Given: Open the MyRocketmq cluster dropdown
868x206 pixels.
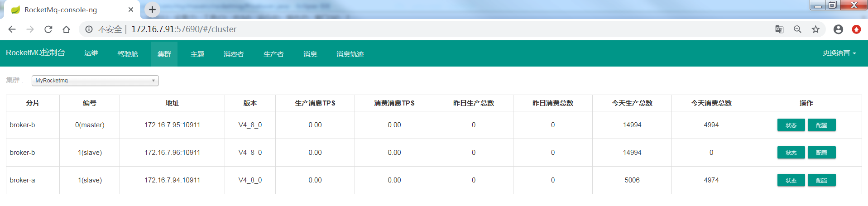Looking at the screenshot, I should point(95,81).
